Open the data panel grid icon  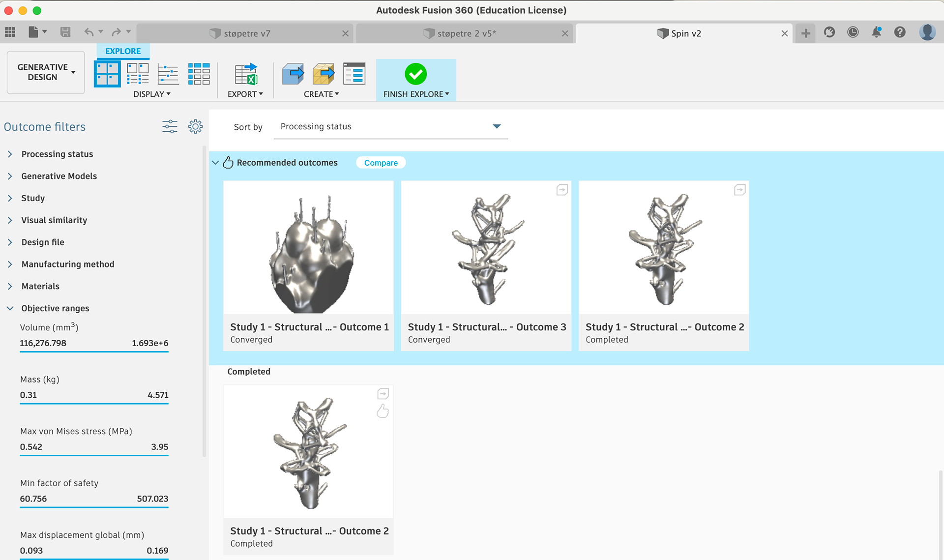tap(10, 32)
